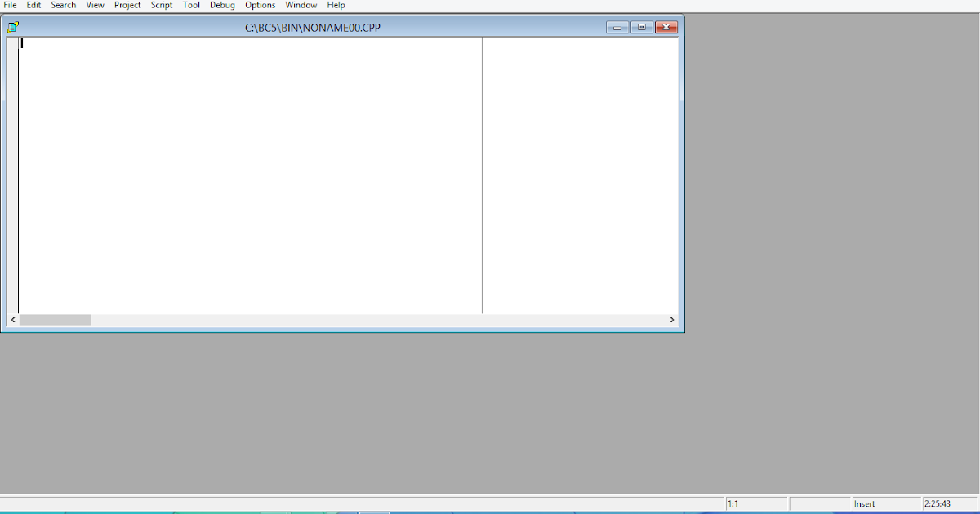Image resolution: width=980 pixels, height=514 pixels.
Task: Open the Search menu
Action: pyautogui.click(x=63, y=5)
